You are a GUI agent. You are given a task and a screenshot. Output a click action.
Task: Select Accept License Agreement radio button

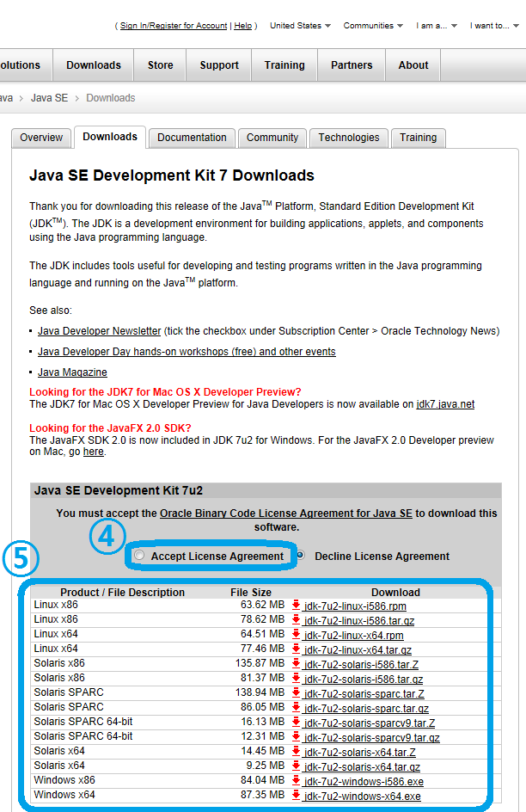point(139,555)
